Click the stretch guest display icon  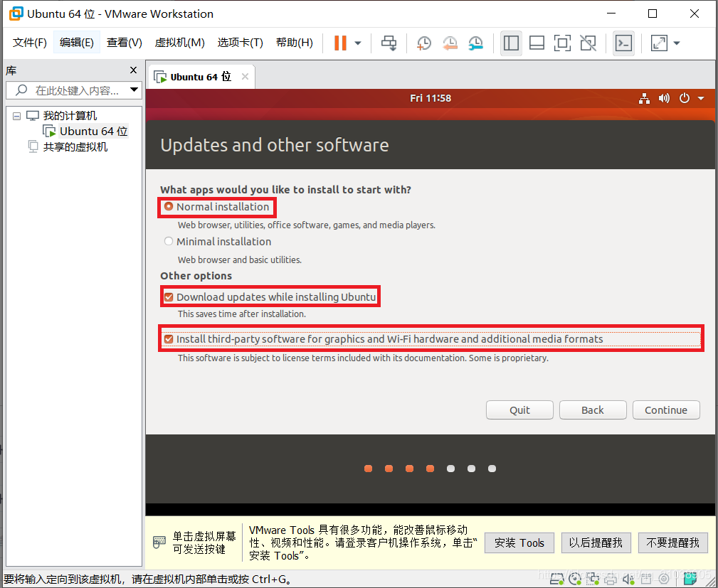tap(659, 43)
